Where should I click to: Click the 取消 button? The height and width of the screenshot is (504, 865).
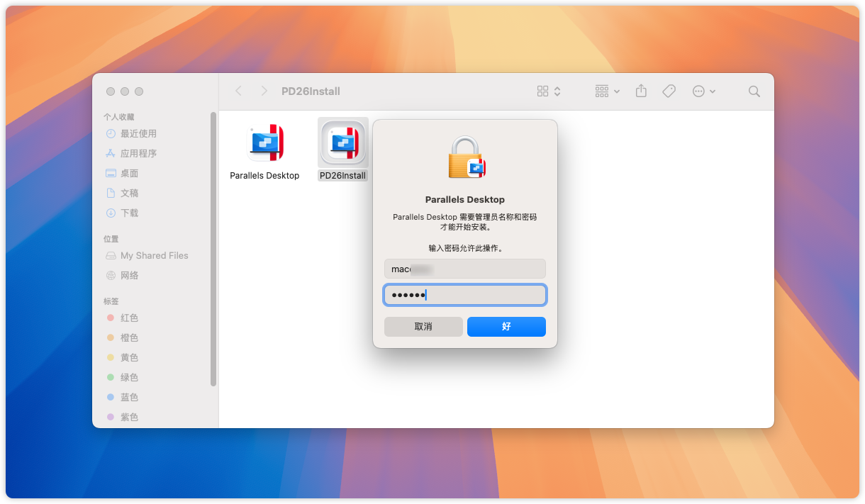point(423,327)
